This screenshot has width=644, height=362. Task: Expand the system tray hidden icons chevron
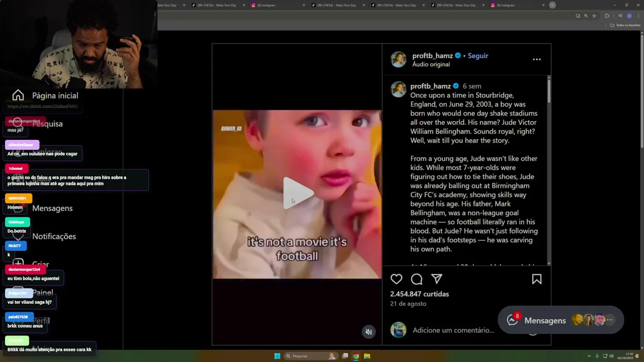pos(589,356)
